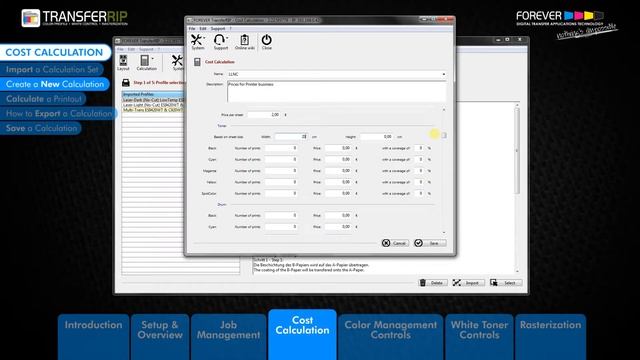Select the Laser-Dark (No-Cut) LowTemp profile row

(x=153, y=100)
